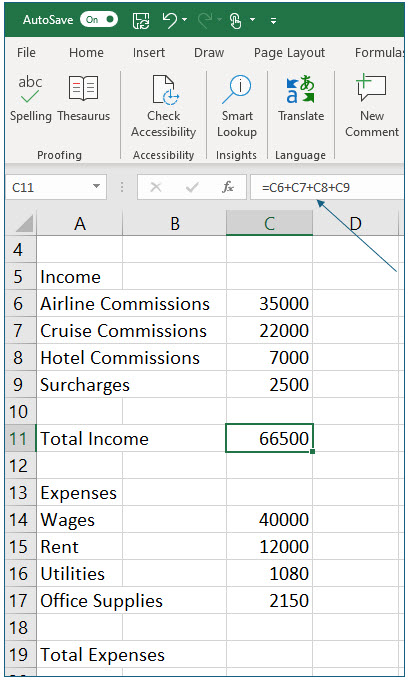Click the Office Supplies cell
The height and width of the screenshot is (682, 410).
(x=80, y=600)
